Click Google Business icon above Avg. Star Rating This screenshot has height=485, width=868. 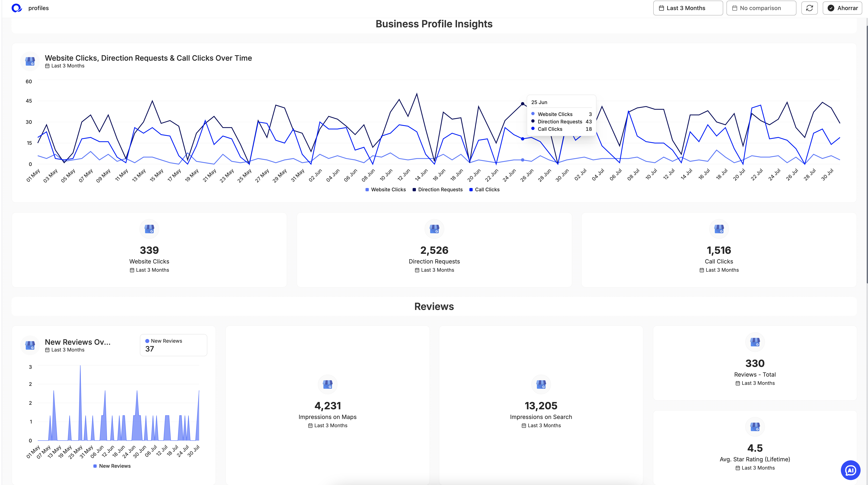click(755, 427)
